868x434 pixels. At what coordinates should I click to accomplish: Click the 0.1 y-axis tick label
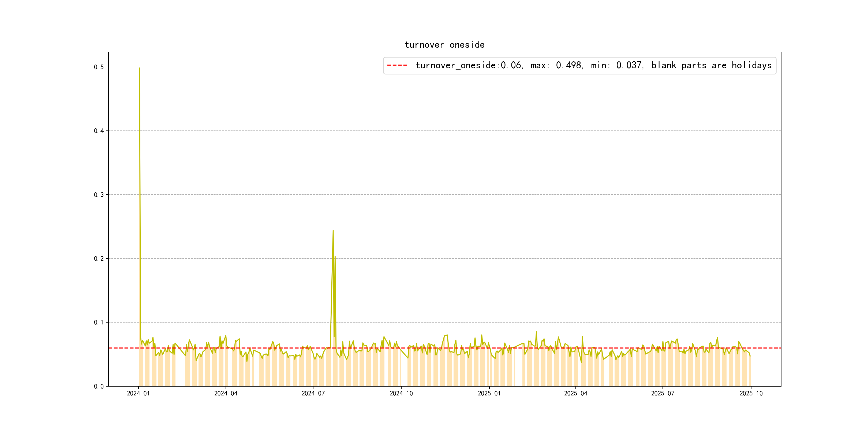point(99,323)
